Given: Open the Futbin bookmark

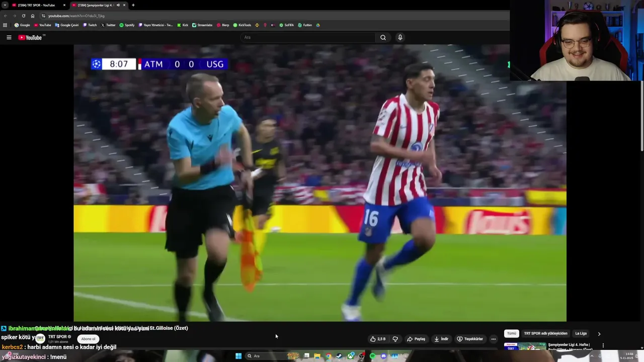Looking at the screenshot, I should click(x=305, y=25).
